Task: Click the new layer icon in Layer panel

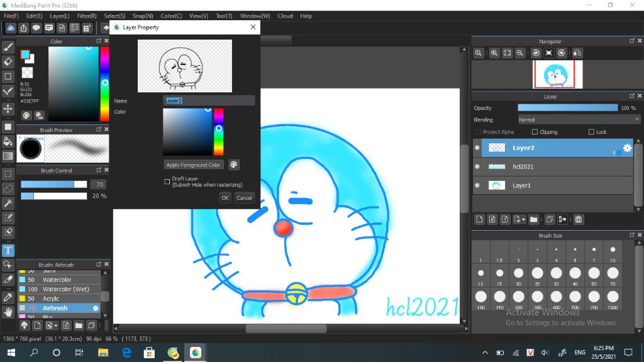Action: coord(479,219)
